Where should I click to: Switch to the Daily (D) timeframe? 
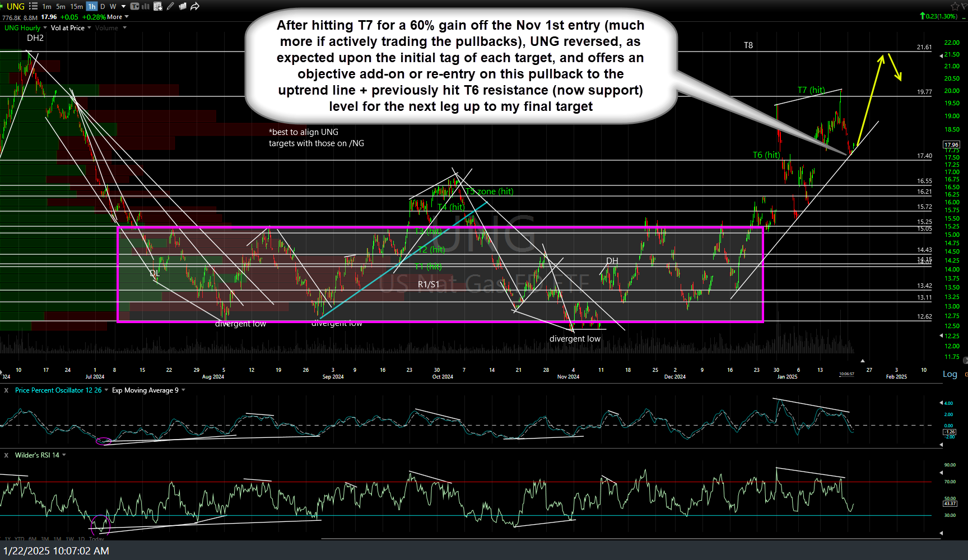103,6
